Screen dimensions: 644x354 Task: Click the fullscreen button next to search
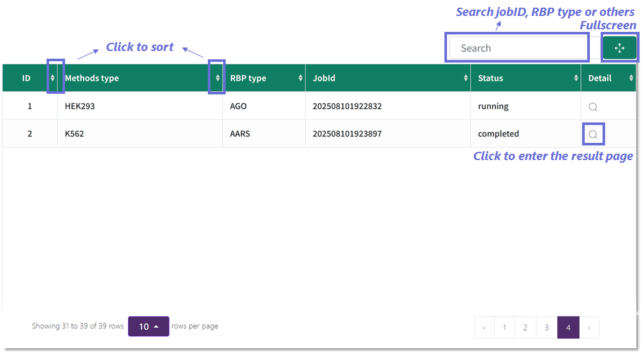(619, 48)
